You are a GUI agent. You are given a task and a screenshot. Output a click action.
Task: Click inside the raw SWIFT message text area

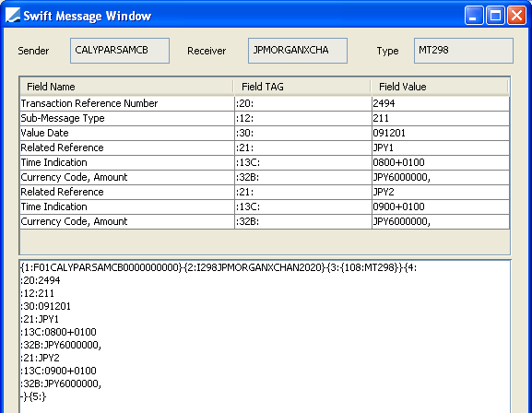coord(265,336)
